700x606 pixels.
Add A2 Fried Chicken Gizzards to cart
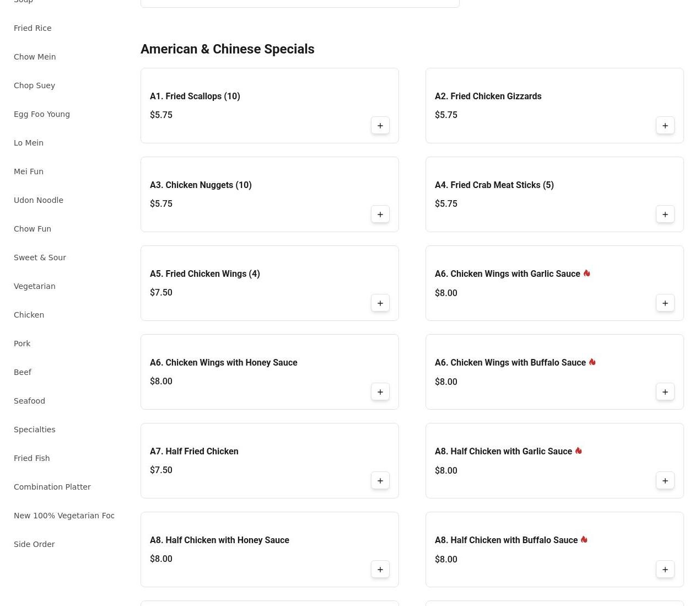665,126
